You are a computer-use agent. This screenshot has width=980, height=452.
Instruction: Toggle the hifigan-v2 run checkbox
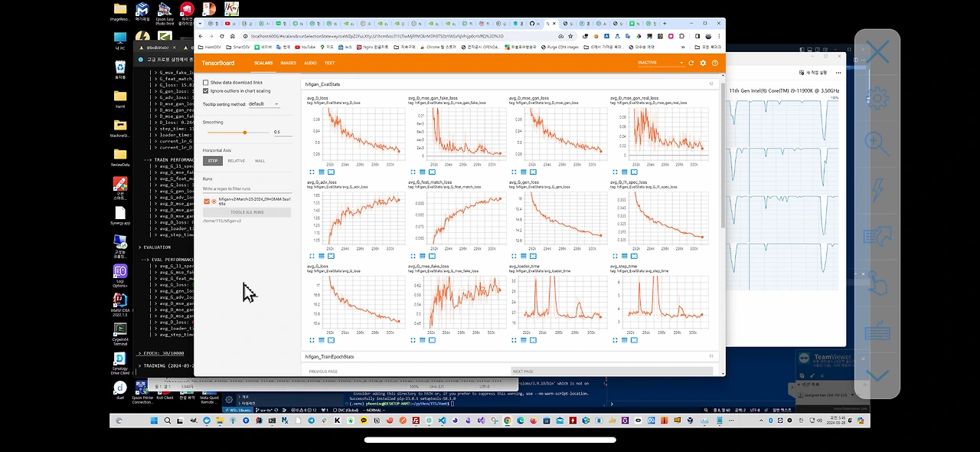[x=207, y=201]
